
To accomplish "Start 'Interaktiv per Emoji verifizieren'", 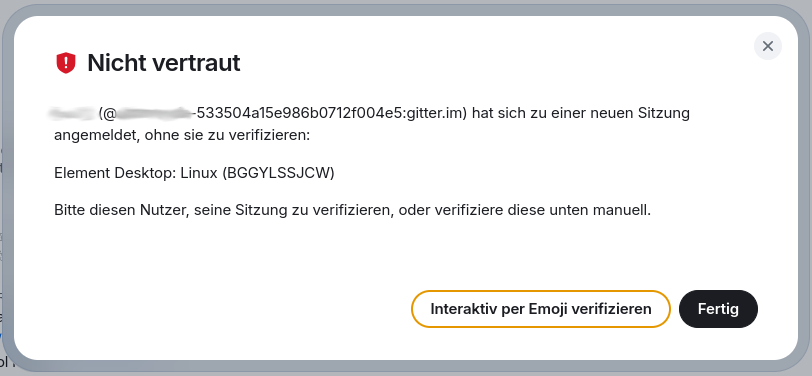I will point(541,309).
